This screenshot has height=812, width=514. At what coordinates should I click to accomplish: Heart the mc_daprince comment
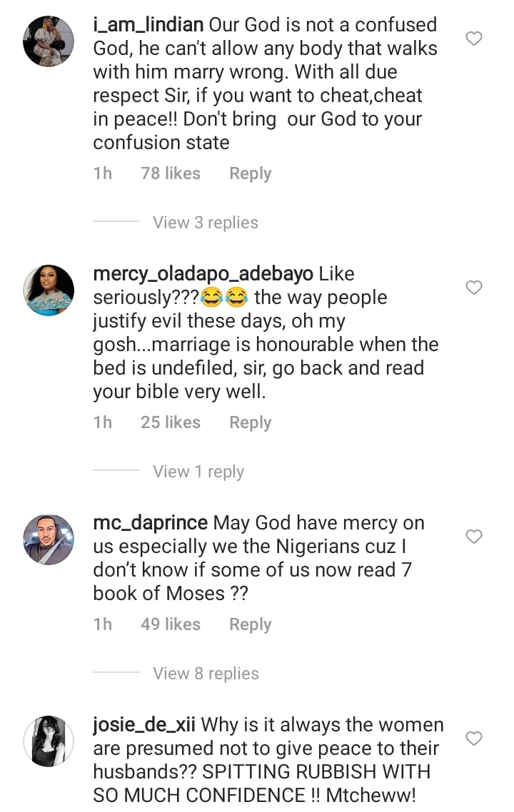(474, 537)
